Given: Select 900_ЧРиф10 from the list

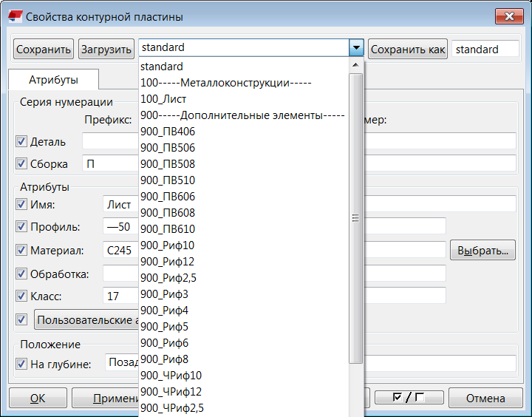Looking at the screenshot, I should click(171, 376).
